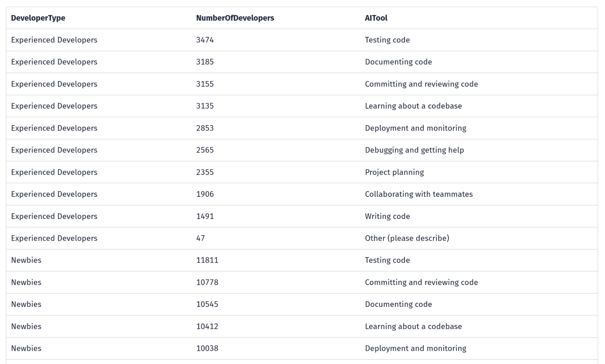Click the Collaborating with teammates cell
Viewport: 605px width, 364px height.
(x=419, y=194)
